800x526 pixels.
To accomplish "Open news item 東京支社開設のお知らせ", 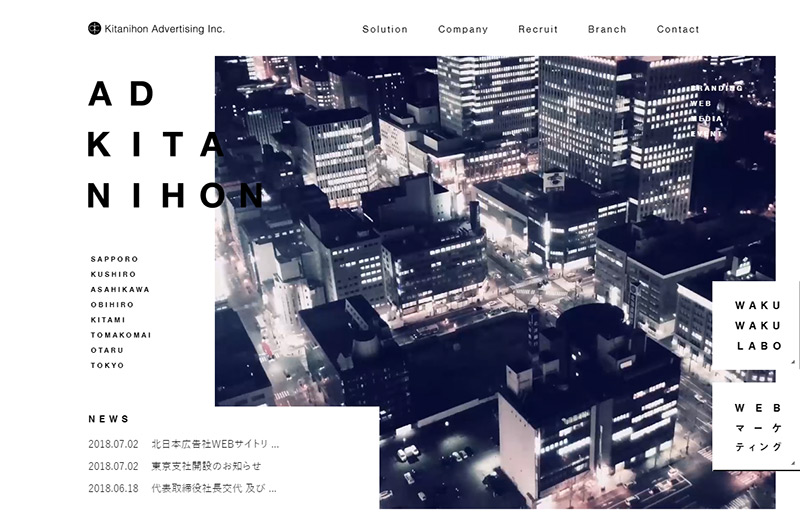I will coord(174,466).
